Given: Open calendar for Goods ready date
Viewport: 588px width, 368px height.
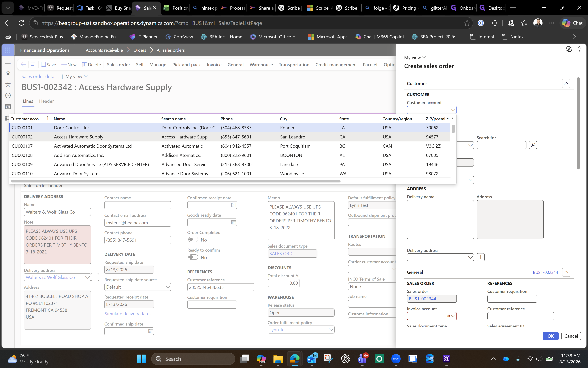Looking at the screenshot, I should tap(234, 222).
